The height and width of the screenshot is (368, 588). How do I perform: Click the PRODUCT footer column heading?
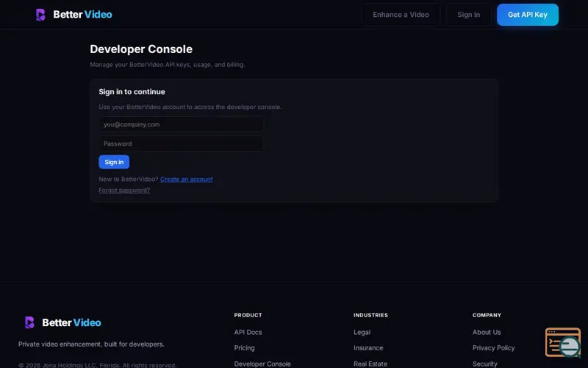248,315
